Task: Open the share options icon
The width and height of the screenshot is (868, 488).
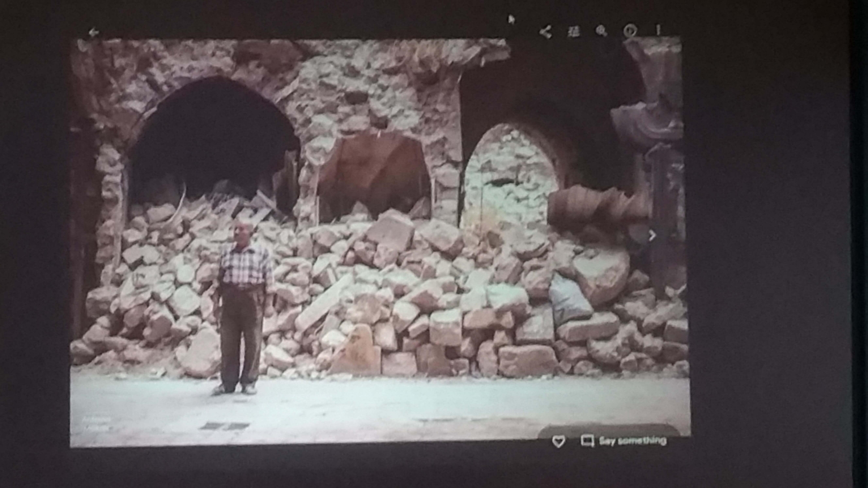Action: point(546,32)
